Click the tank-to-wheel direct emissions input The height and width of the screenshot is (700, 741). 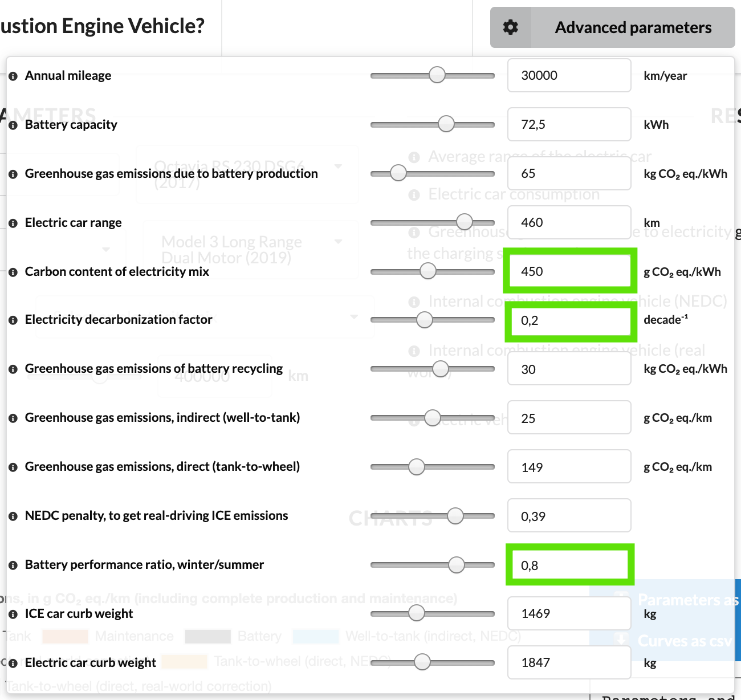pyautogui.click(x=569, y=467)
